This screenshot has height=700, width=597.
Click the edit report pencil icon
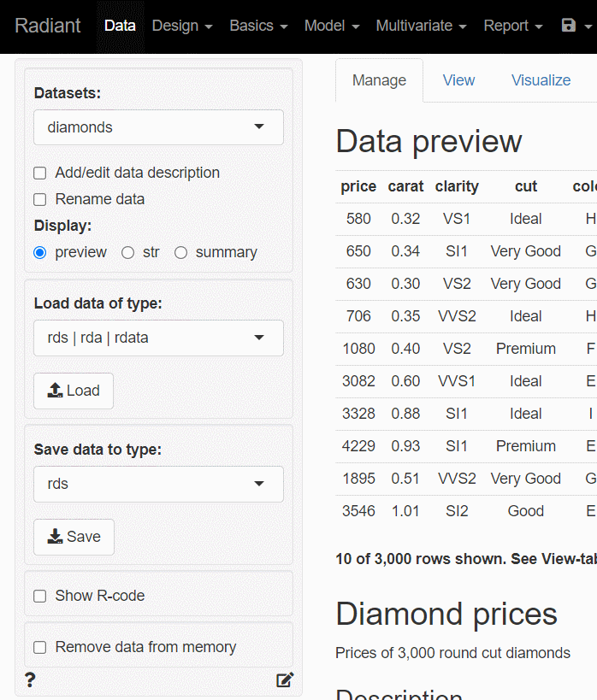[285, 680]
